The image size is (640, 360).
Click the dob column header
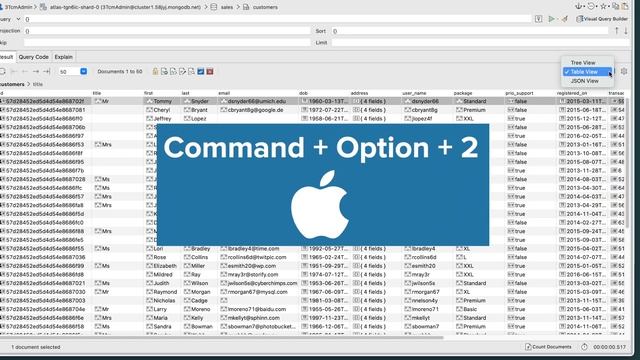303,93
